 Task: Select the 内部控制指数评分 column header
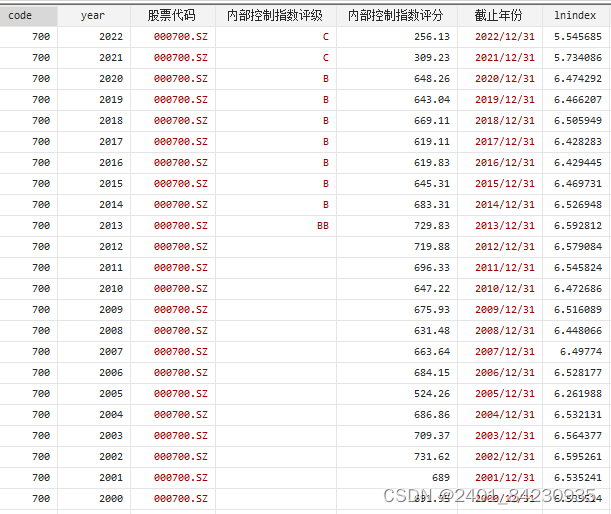(397, 16)
